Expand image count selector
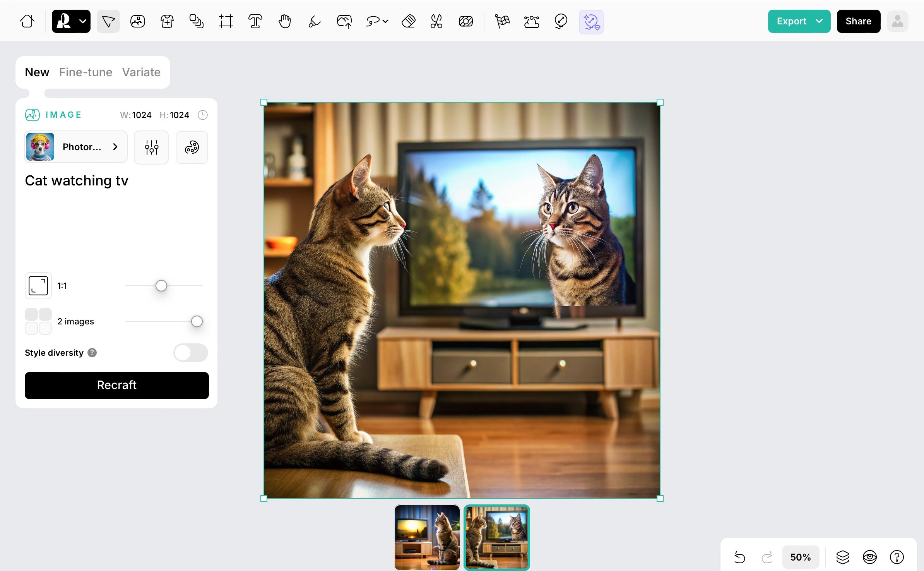Image resolution: width=924 pixels, height=571 pixels. [x=38, y=321]
